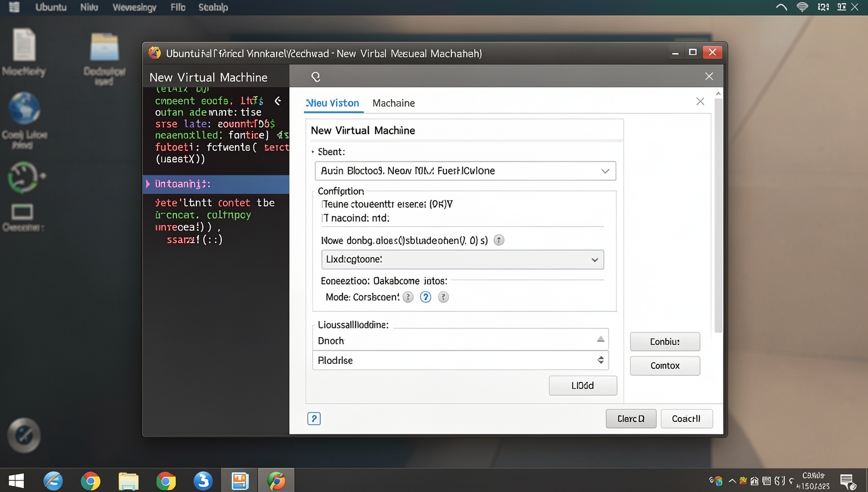Screen dimensions: 868x492
Task: Click the Wi-Fi icon in the top bar
Action: coord(802,7)
